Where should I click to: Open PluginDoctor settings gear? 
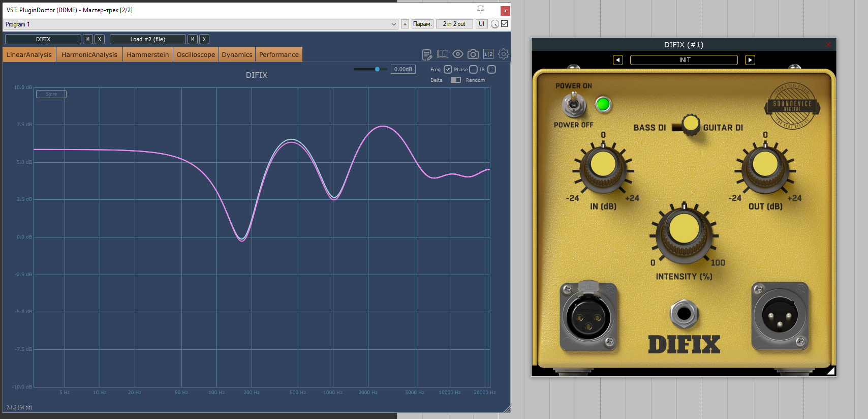click(x=504, y=54)
